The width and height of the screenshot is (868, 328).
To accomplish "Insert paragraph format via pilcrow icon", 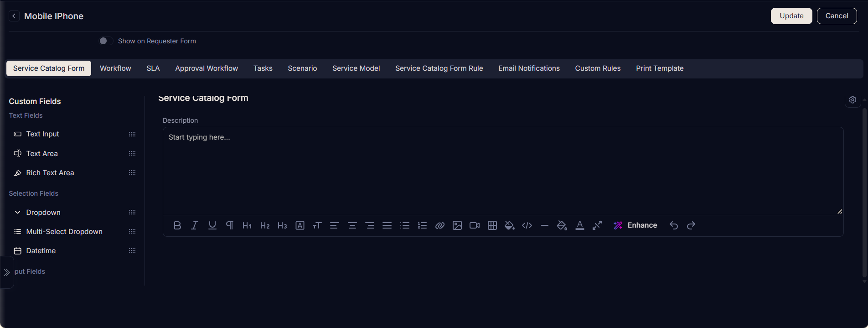I will coord(230,225).
